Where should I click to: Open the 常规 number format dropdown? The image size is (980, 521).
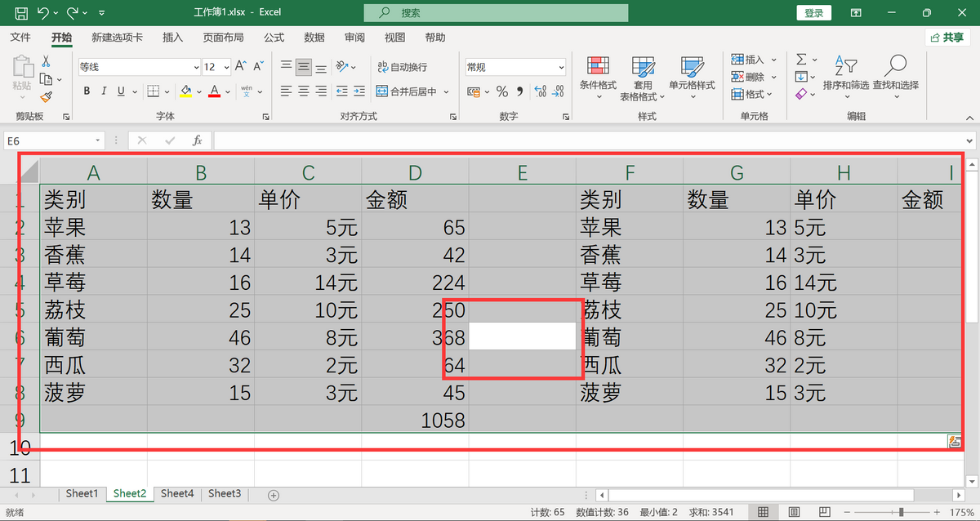[x=562, y=67]
